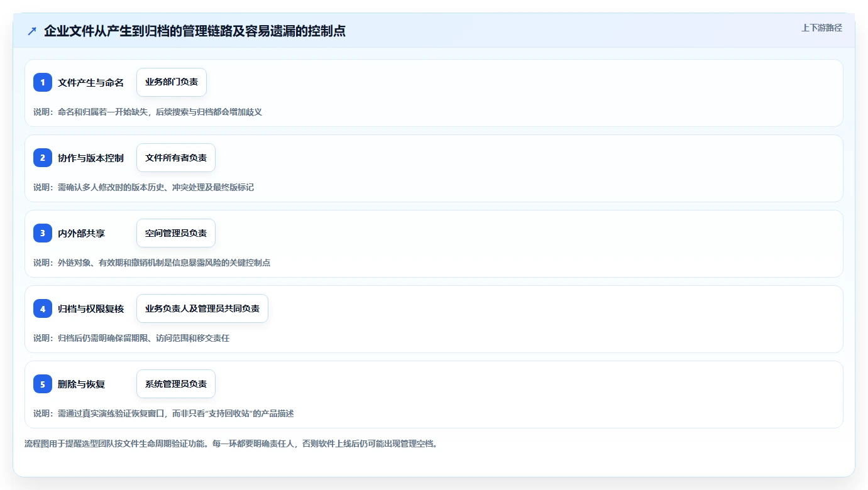Screen dimensions: 868x490
Task: Select step number 5 badge
Action: (43, 384)
